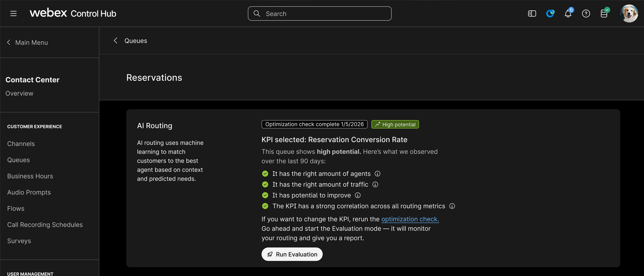The width and height of the screenshot is (644, 276).
Task: Open Channels in the sidebar
Action: [x=21, y=144]
